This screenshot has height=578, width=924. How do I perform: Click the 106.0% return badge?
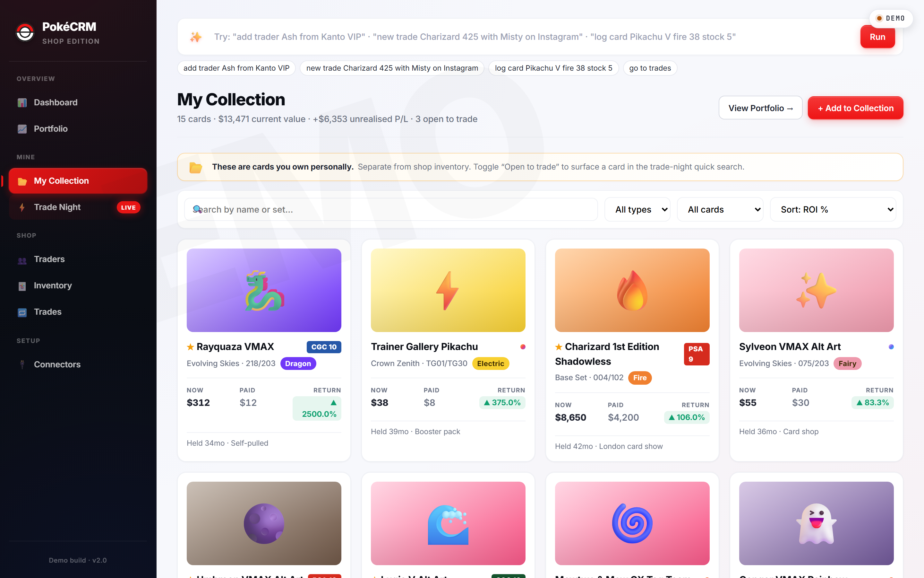point(687,417)
